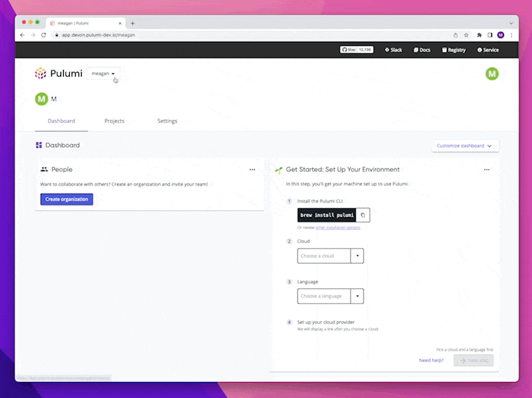532x398 pixels.
Task: Click the Get Started sprout icon
Action: (279, 170)
